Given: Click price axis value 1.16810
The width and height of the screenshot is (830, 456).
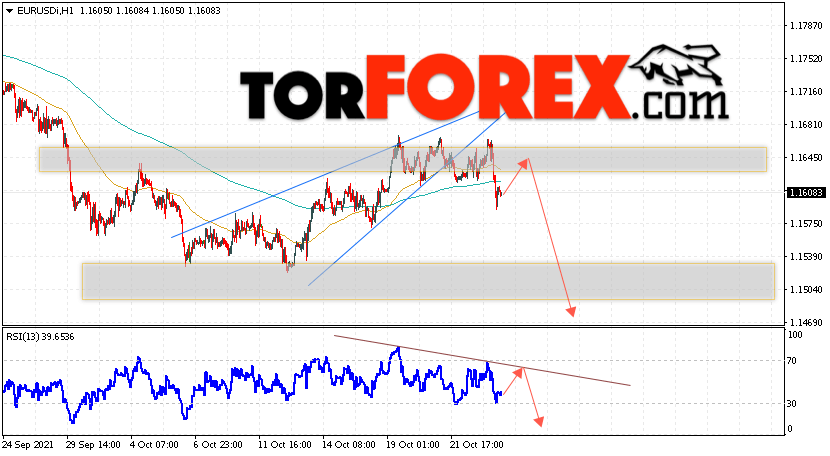Looking at the screenshot, I should 806,124.
